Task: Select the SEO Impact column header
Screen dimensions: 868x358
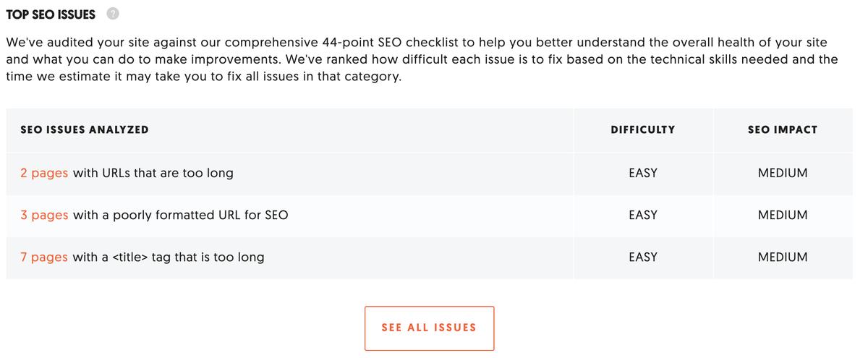Action: point(782,130)
